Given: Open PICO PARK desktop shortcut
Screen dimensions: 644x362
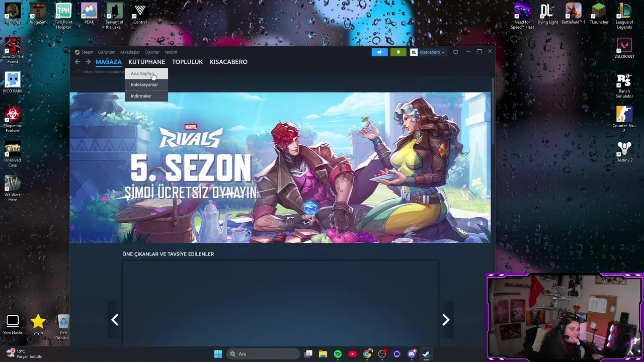Looking at the screenshot, I should (13, 82).
